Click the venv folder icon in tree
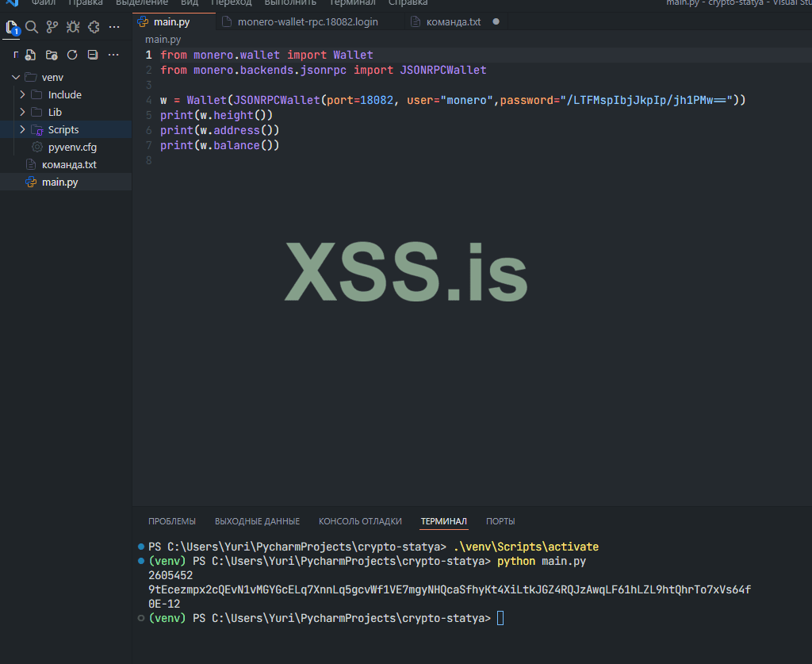This screenshot has height=664, width=812. (31, 77)
